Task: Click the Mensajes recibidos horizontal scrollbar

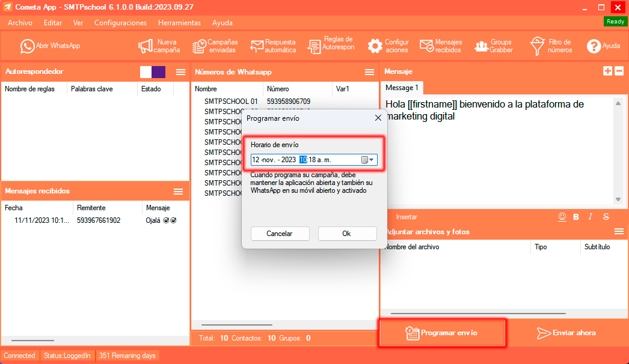Action: 32,341
